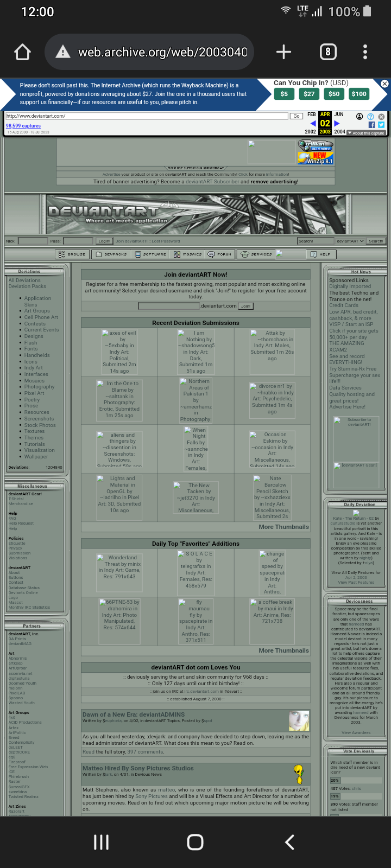
Task: Expand About this capture
Action: 366,133
